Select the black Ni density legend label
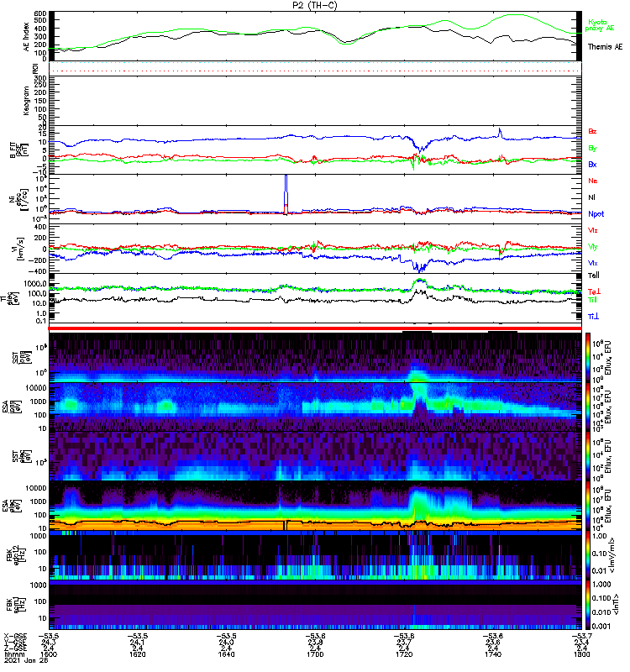The width and height of the screenshot is (630, 672). [x=592, y=197]
